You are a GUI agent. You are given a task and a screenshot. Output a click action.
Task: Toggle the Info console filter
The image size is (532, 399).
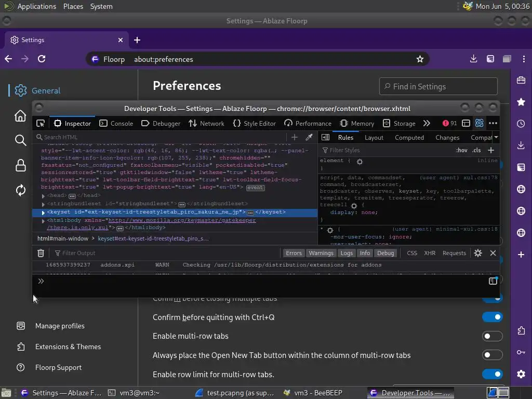click(365, 253)
